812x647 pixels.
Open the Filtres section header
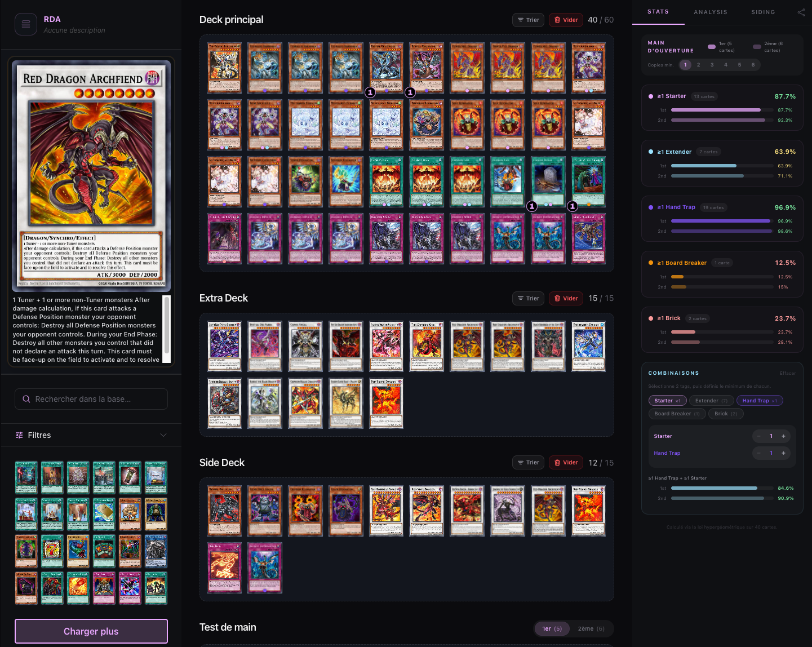click(x=91, y=435)
